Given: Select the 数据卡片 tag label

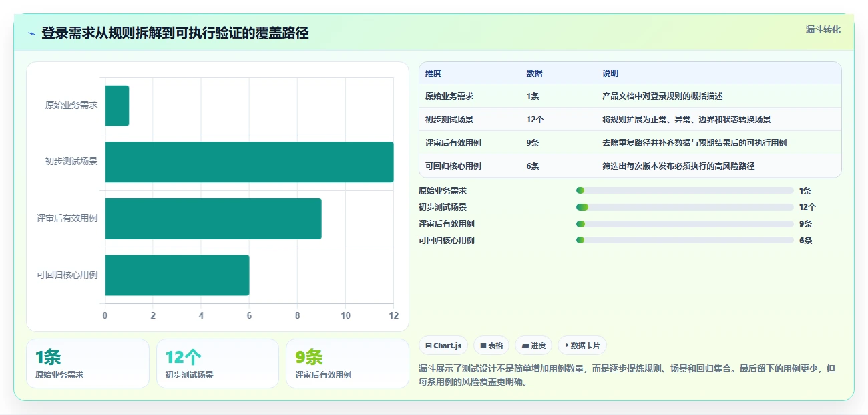Looking at the screenshot, I should point(585,346).
